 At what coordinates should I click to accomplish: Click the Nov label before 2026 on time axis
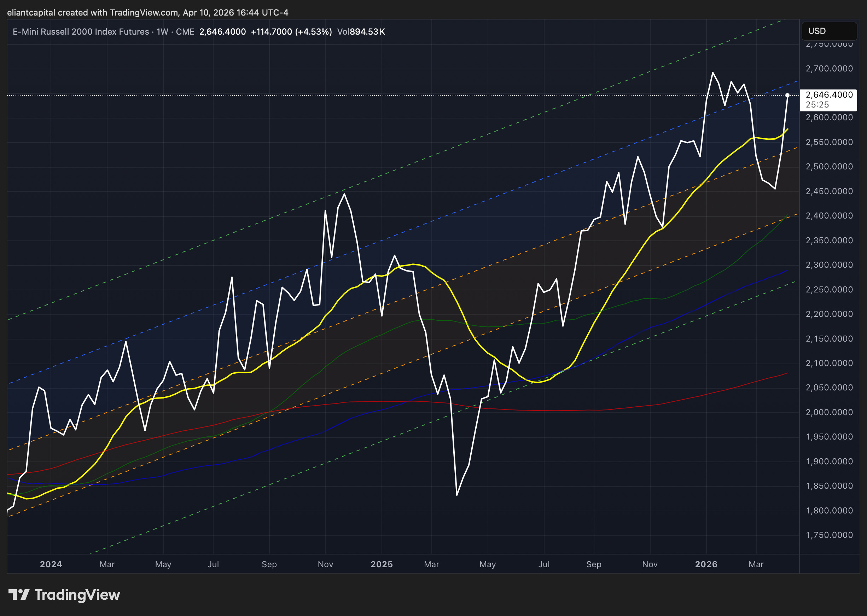(650, 564)
